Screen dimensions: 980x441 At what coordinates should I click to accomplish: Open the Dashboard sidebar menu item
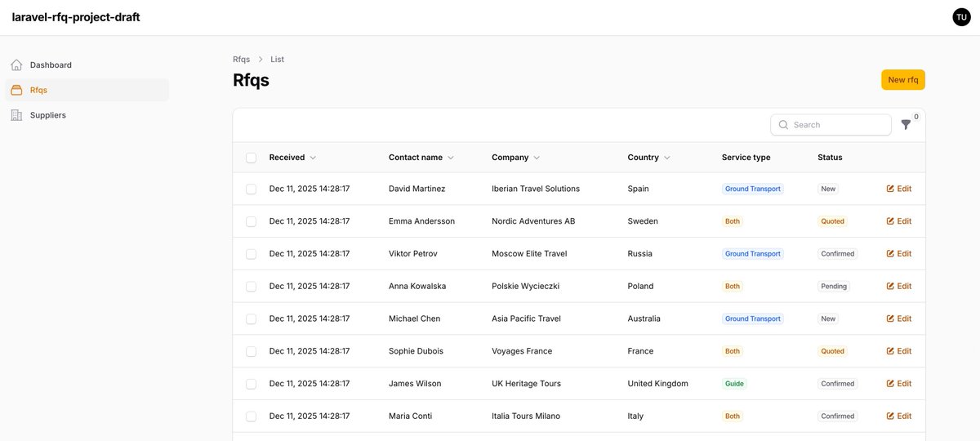(87, 65)
